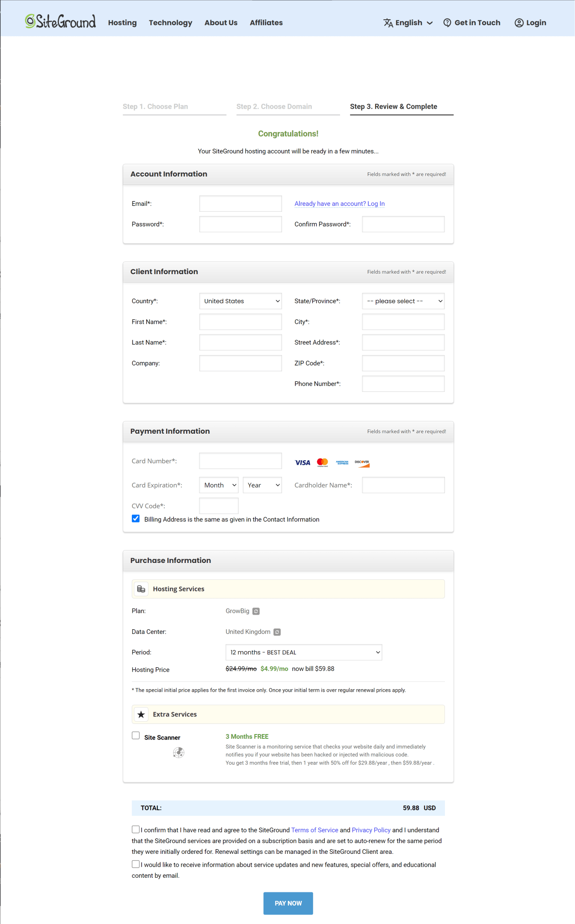Open the card expiration Year dropdown

(262, 485)
